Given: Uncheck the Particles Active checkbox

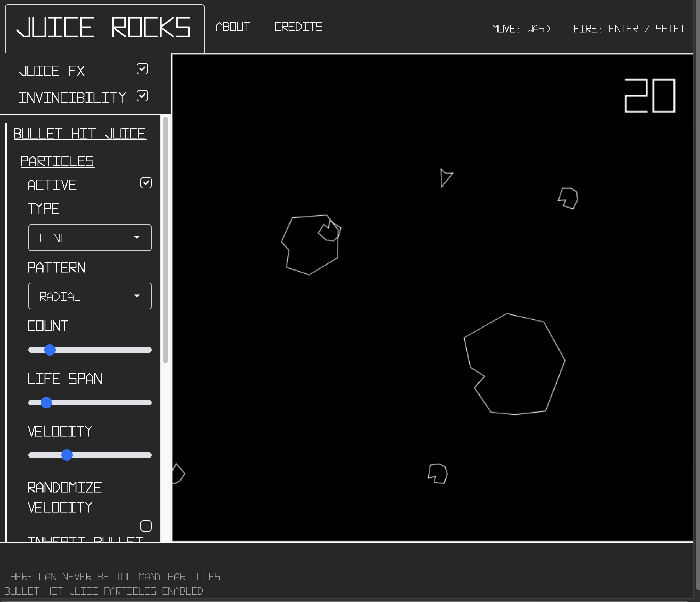Looking at the screenshot, I should 146,183.
